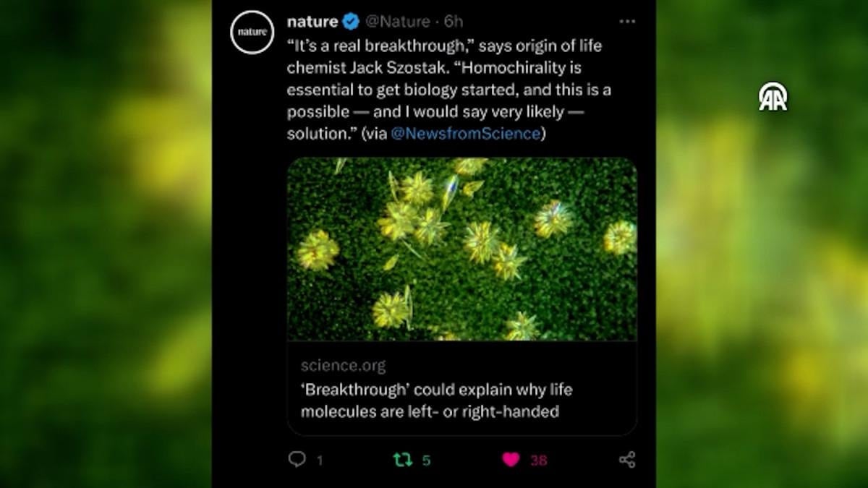This screenshot has height=488, width=868.
Task: Click the 6h tweet timestamp
Action: click(x=454, y=22)
